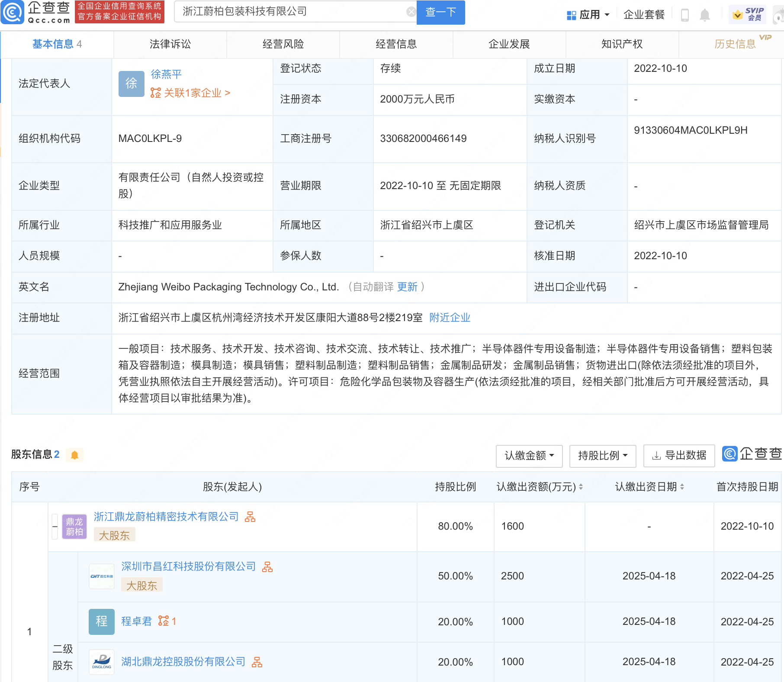Viewport: 784px width, 682px height.
Task: Switch to the 经营风险 tab
Action: coord(283,44)
